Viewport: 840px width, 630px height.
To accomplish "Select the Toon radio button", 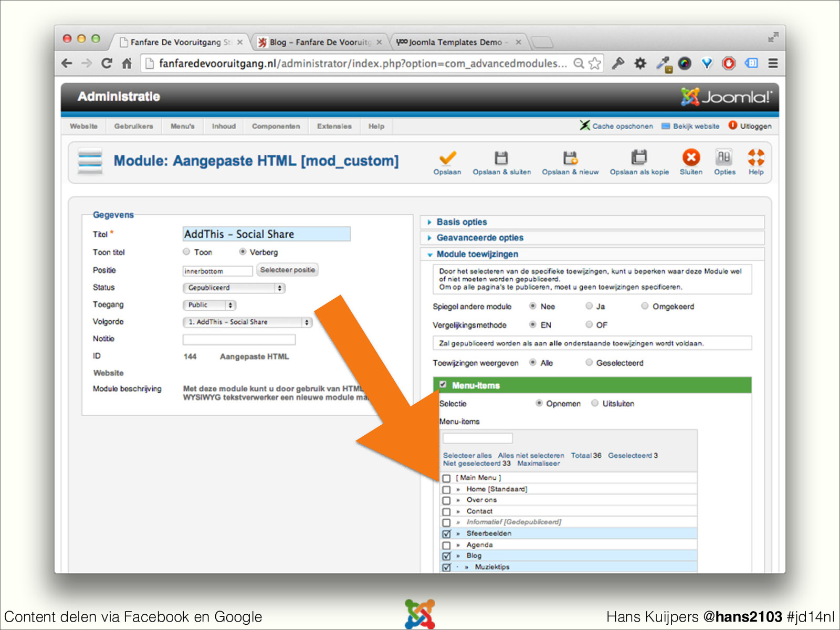I will pos(186,252).
